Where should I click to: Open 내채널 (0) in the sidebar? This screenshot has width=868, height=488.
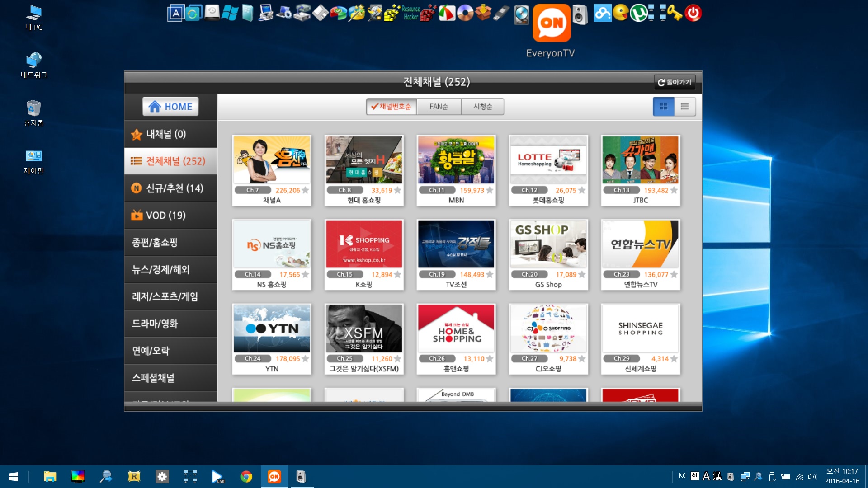coord(170,134)
